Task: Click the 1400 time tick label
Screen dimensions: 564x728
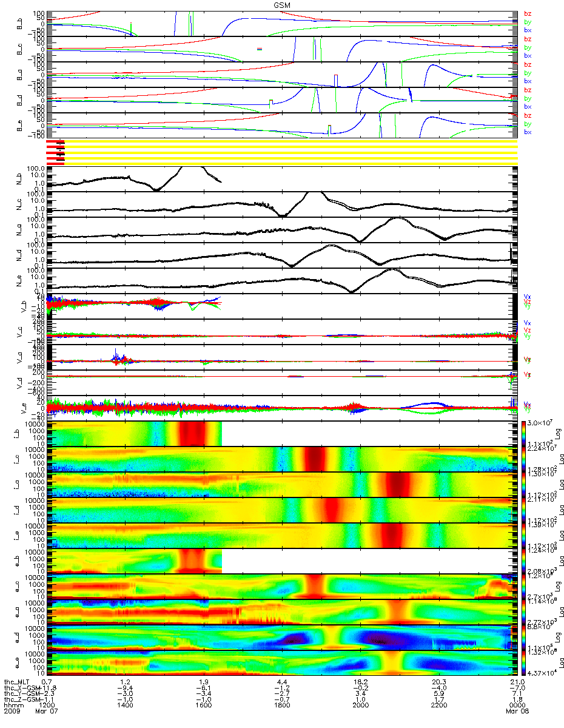Action: [x=125, y=706]
